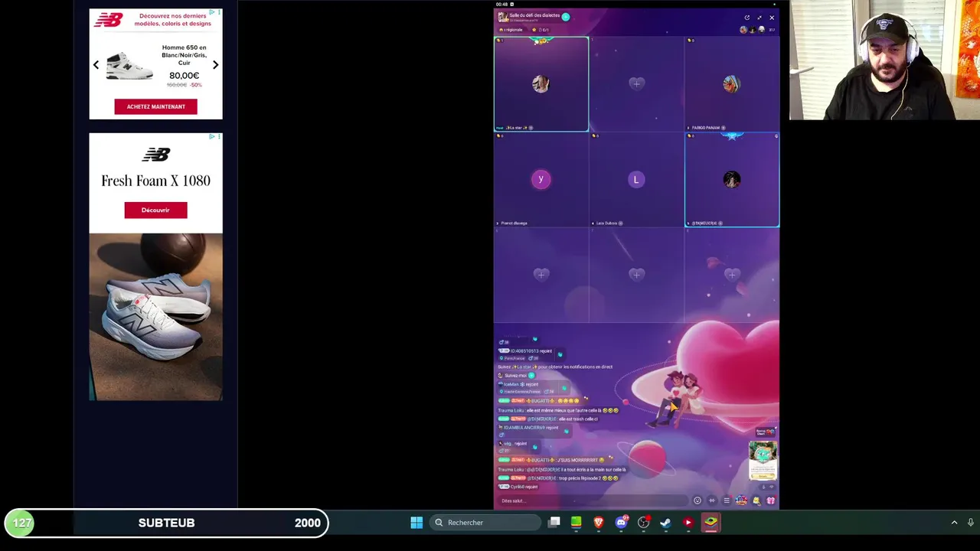The height and width of the screenshot is (551, 980).
Task: Click the SUBTEUB counter overlay label
Action: [166, 523]
